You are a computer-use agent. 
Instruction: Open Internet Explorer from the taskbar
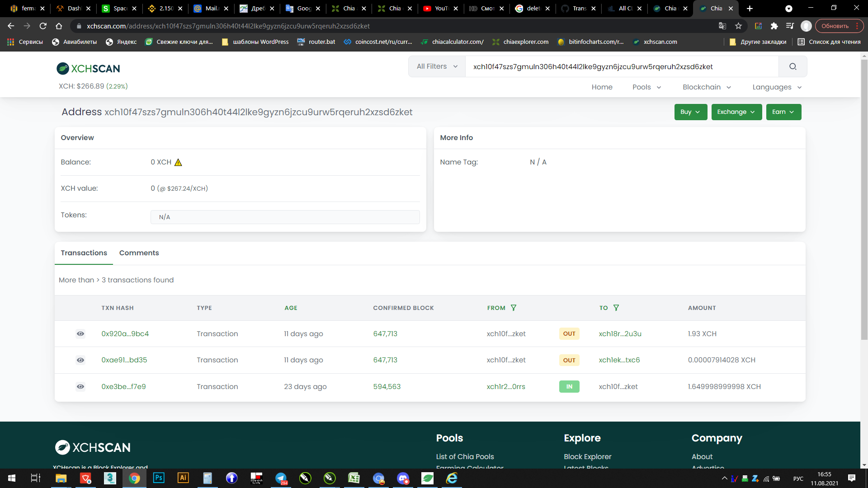pos(452,478)
